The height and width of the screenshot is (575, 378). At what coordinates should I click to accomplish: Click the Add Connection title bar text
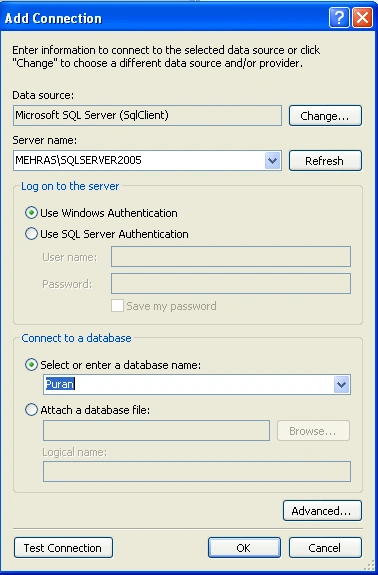53,18
